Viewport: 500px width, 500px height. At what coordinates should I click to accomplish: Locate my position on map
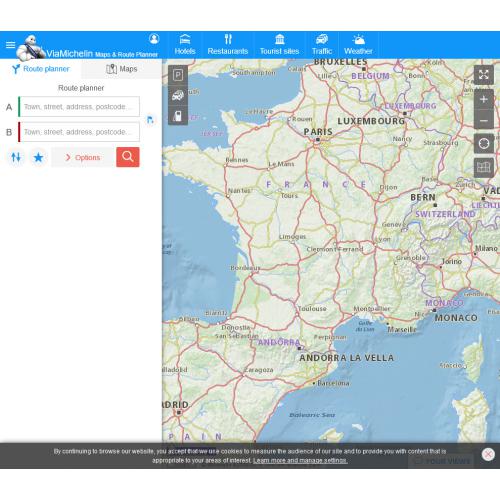[484, 144]
